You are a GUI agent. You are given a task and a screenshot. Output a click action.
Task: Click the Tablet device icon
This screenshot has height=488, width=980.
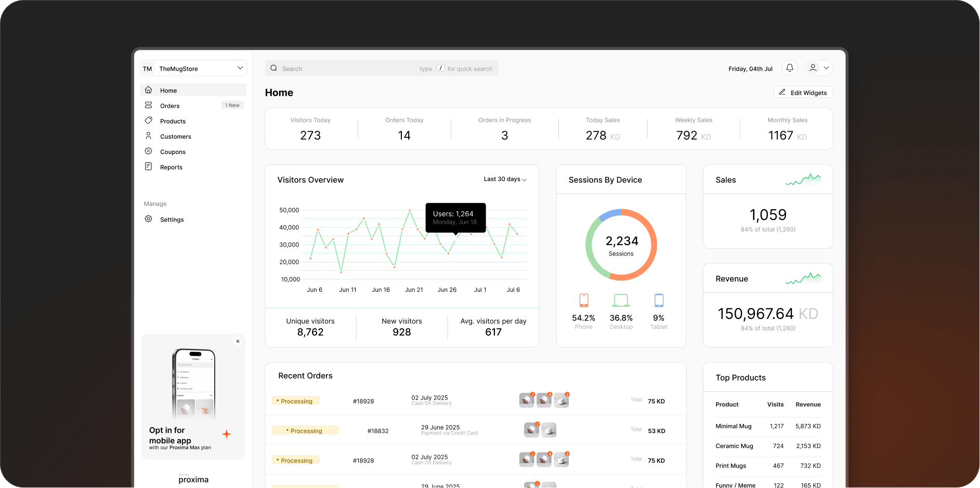659,300
